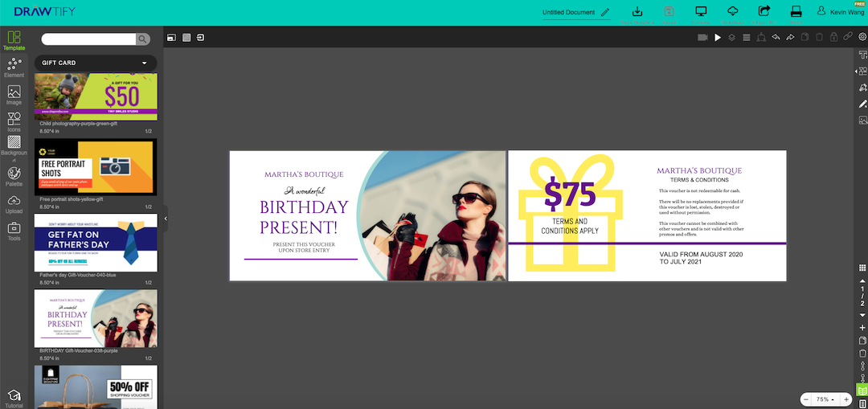Open the layers stack icon
The height and width of the screenshot is (409, 868).
(732, 38)
